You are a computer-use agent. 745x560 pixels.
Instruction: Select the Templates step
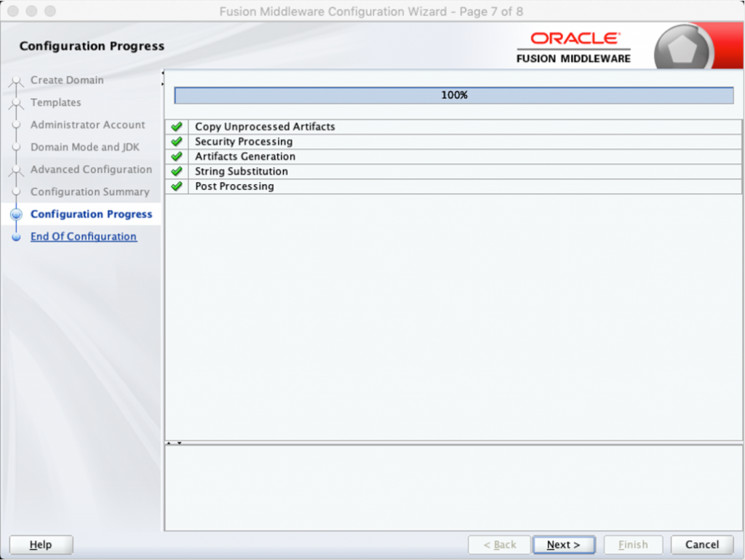click(55, 103)
